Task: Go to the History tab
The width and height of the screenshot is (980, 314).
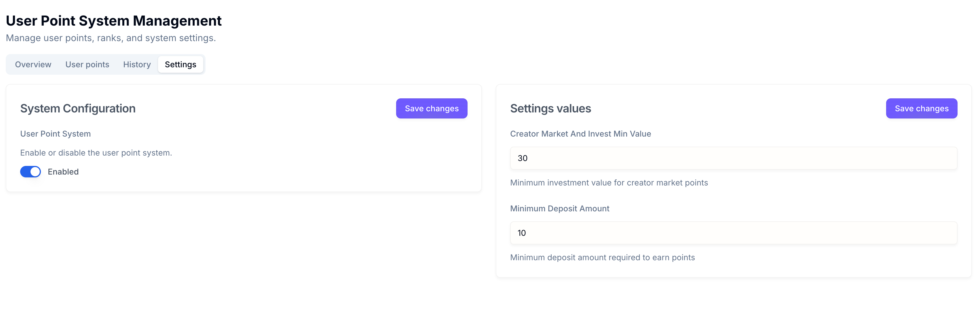Action: click(136, 65)
